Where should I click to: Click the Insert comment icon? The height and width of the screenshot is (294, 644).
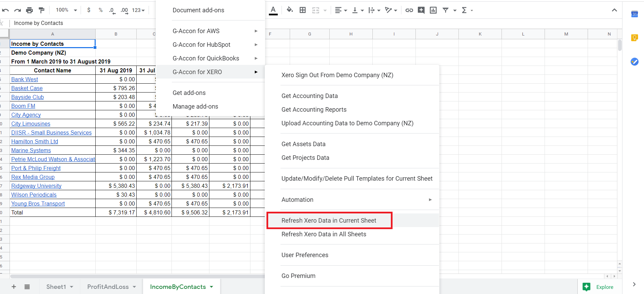[421, 10]
